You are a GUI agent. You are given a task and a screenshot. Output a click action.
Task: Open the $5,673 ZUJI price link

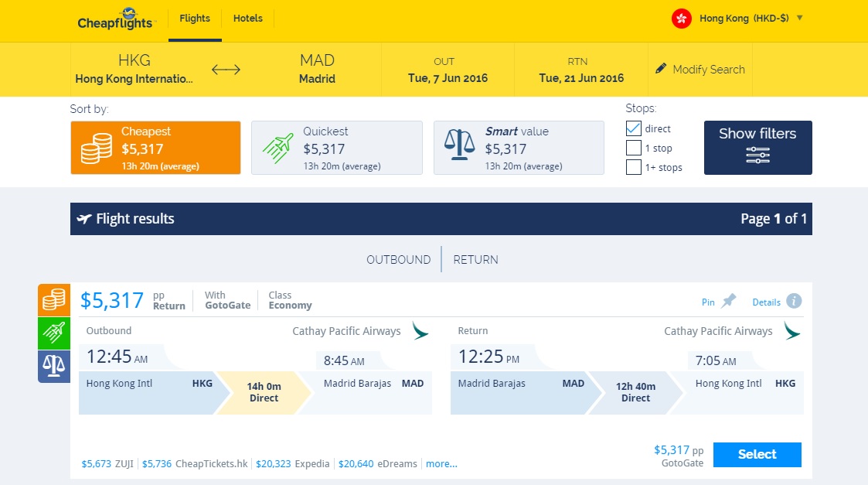[107, 464]
